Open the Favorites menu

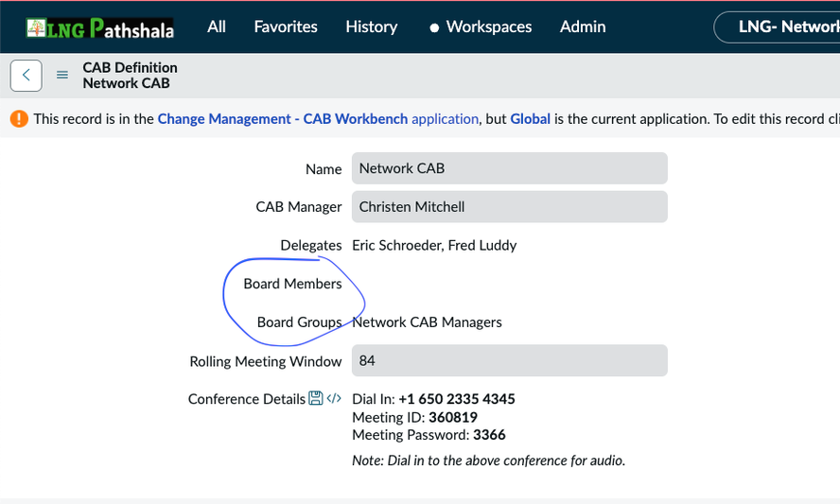tap(286, 26)
